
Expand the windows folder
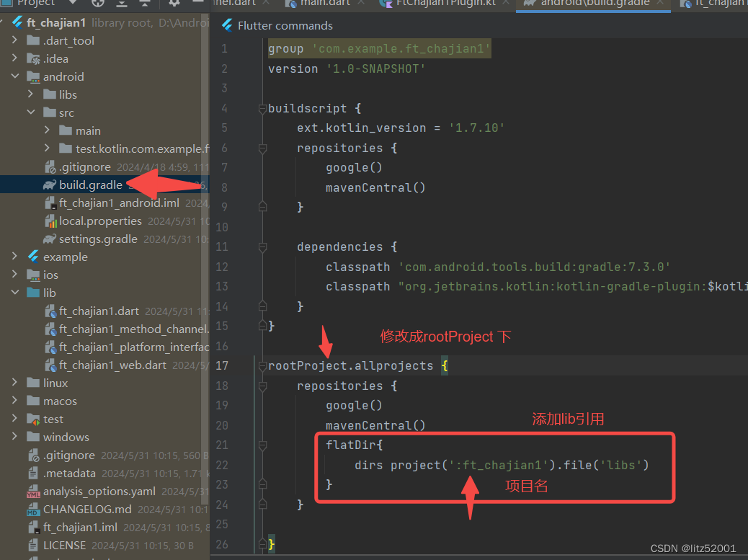pos(14,437)
